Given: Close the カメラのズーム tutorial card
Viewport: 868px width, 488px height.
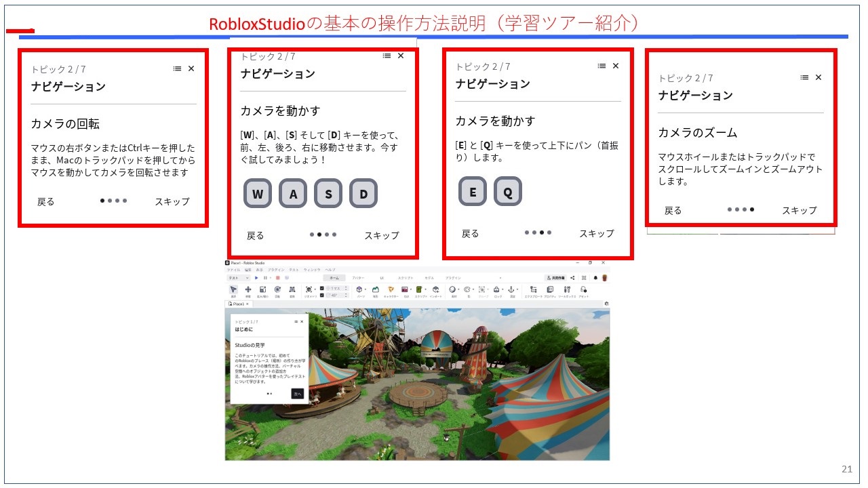Looking at the screenshot, I should tap(818, 77).
